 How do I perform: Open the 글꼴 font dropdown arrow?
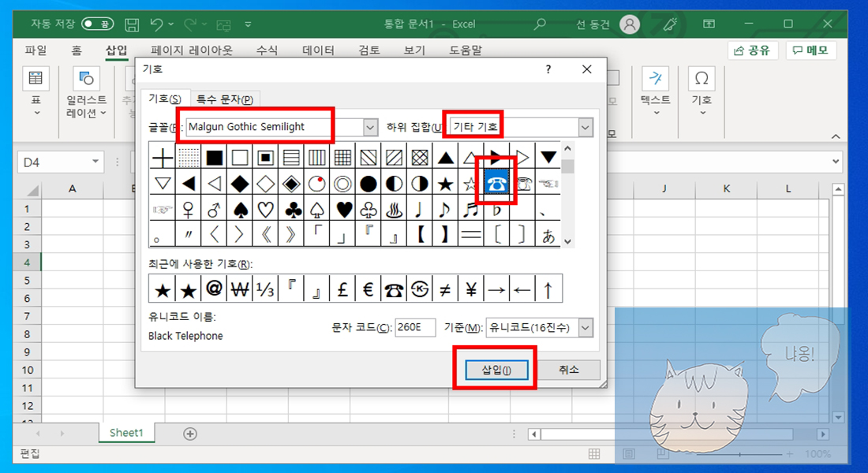(x=370, y=127)
